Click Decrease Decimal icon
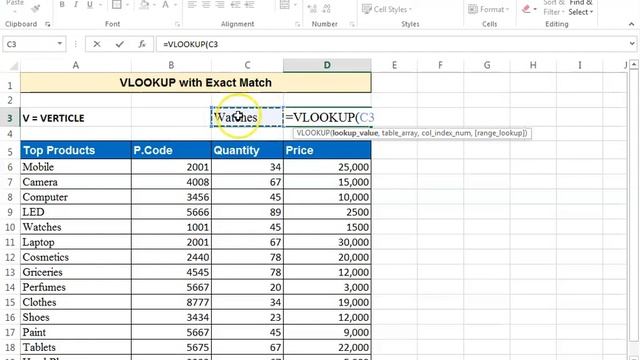The image size is (640, 360). click(x=327, y=8)
